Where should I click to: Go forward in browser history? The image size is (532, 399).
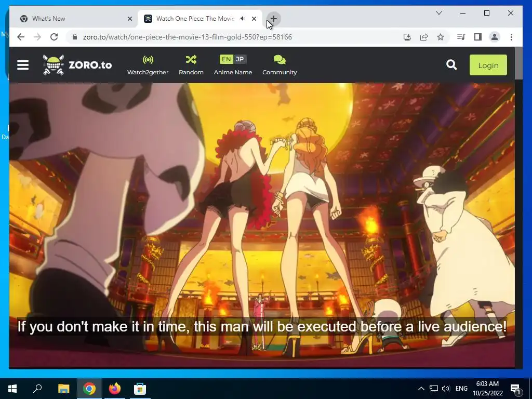[37, 37]
